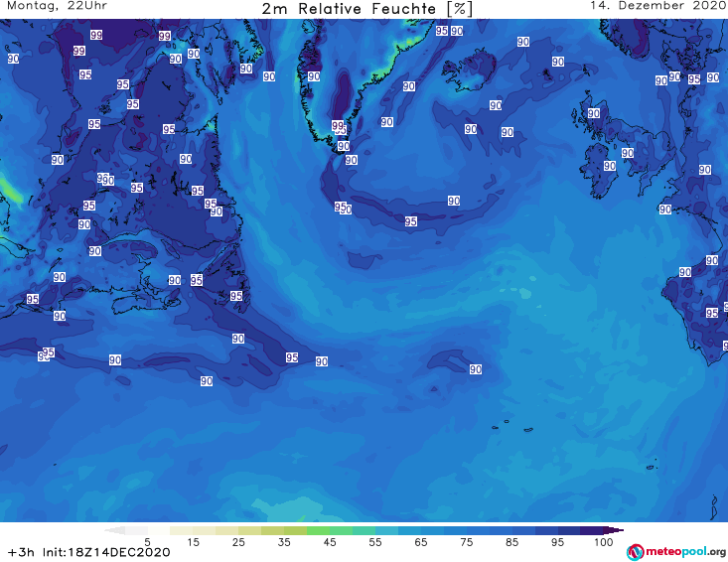Click the white arrow starting the color scale
Viewport: 728px width, 562px height.
click(114, 530)
